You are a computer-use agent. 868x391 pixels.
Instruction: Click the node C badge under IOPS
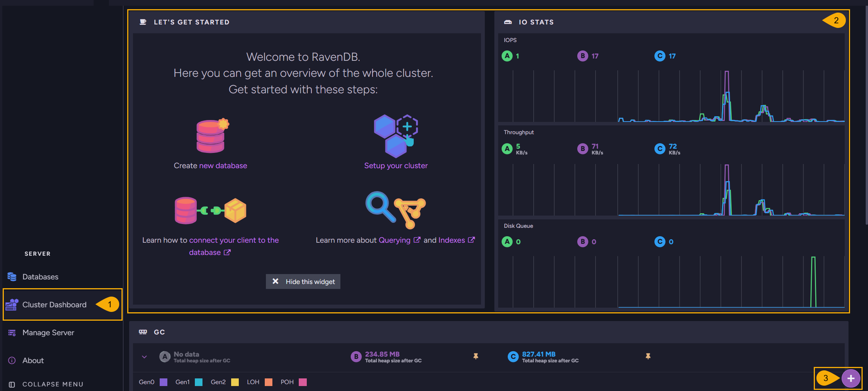[660, 56]
